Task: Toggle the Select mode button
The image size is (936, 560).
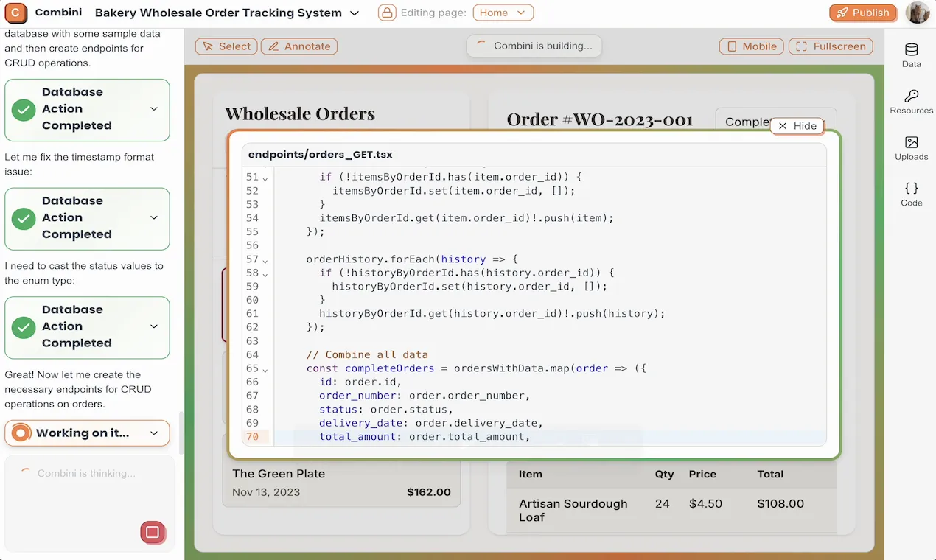Action: click(226, 46)
